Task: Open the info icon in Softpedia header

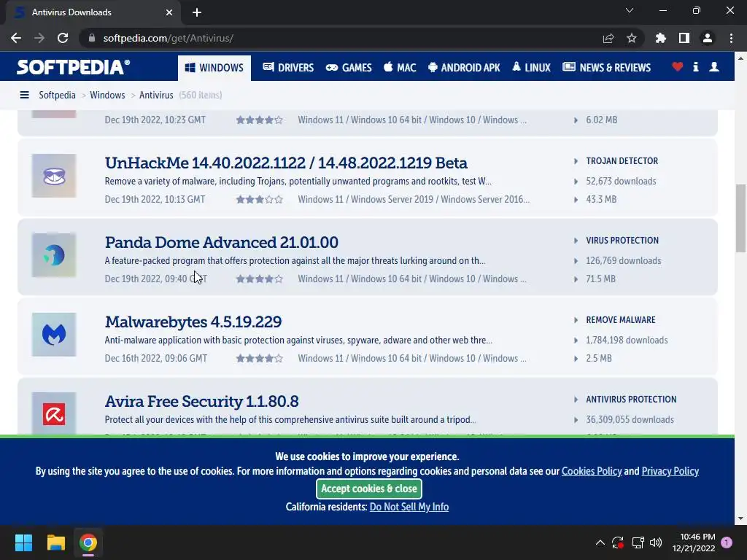Action: point(695,67)
